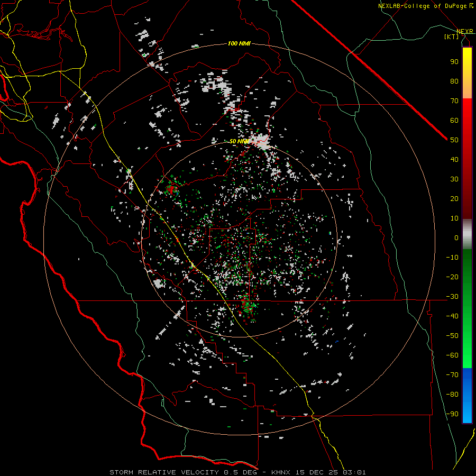
Task: Select the 0 value on velocity scale
Action: (456, 237)
